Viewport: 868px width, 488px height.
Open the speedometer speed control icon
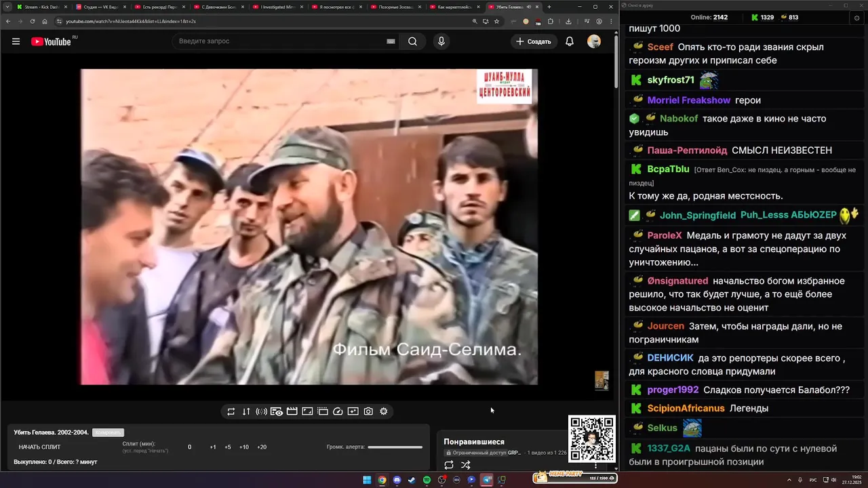pyautogui.click(x=338, y=411)
